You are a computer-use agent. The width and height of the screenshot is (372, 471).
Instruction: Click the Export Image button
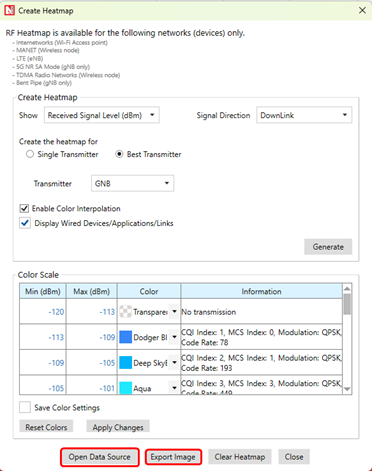point(173,457)
